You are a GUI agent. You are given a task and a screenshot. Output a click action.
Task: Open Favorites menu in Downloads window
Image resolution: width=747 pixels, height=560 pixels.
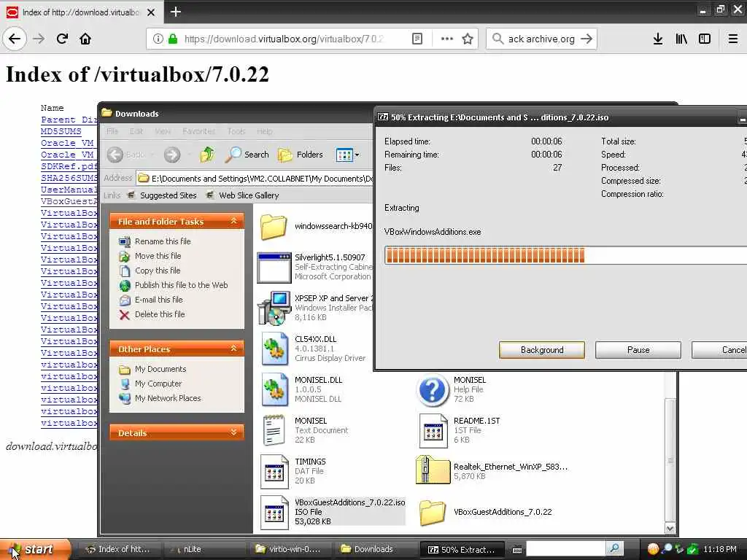tap(198, 131)
